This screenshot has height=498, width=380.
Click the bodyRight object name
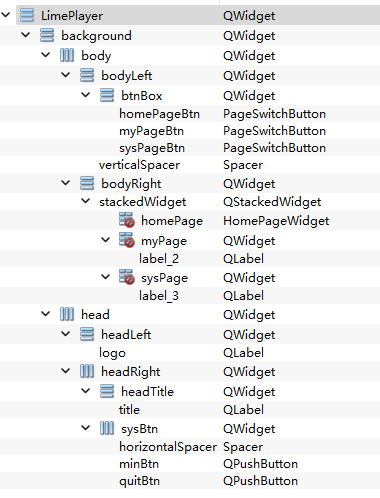pos(131,184)
